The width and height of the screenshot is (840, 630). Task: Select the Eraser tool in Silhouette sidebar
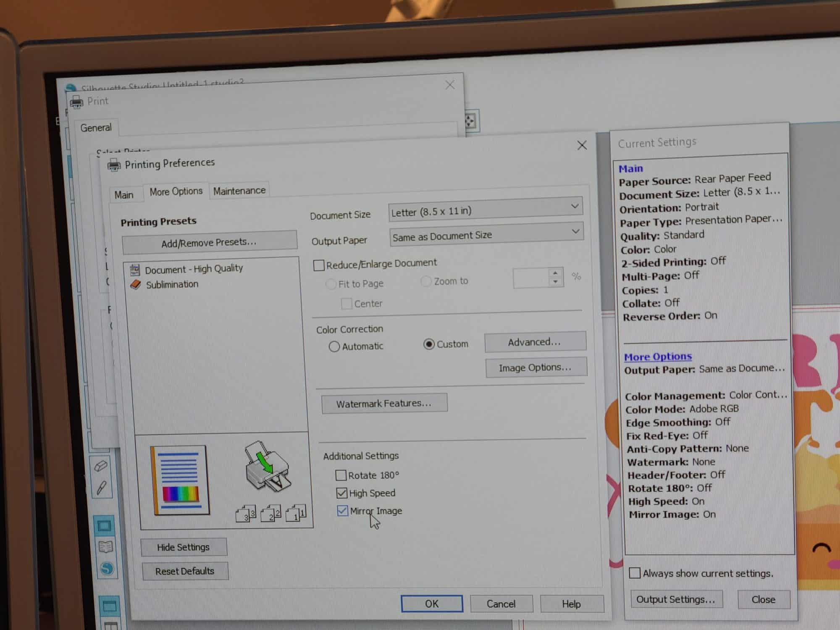coord(101,466)
